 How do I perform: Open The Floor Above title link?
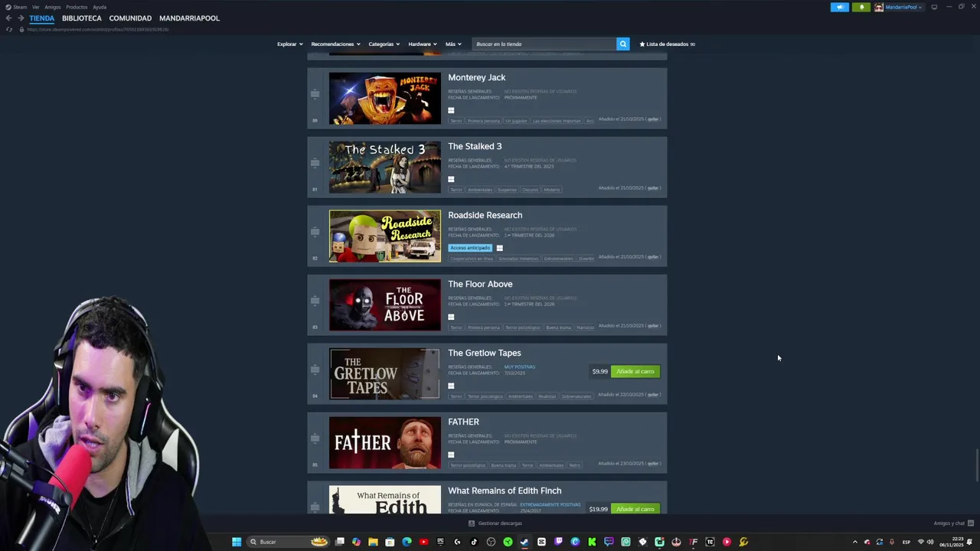480,284
